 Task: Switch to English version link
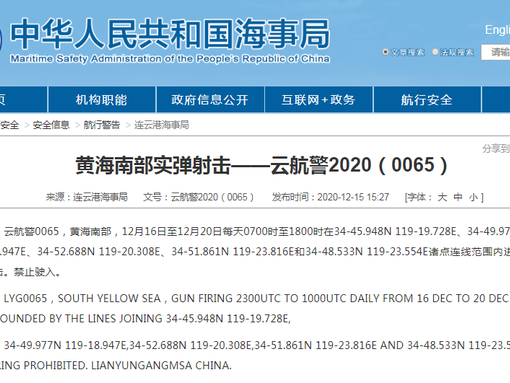497,30
